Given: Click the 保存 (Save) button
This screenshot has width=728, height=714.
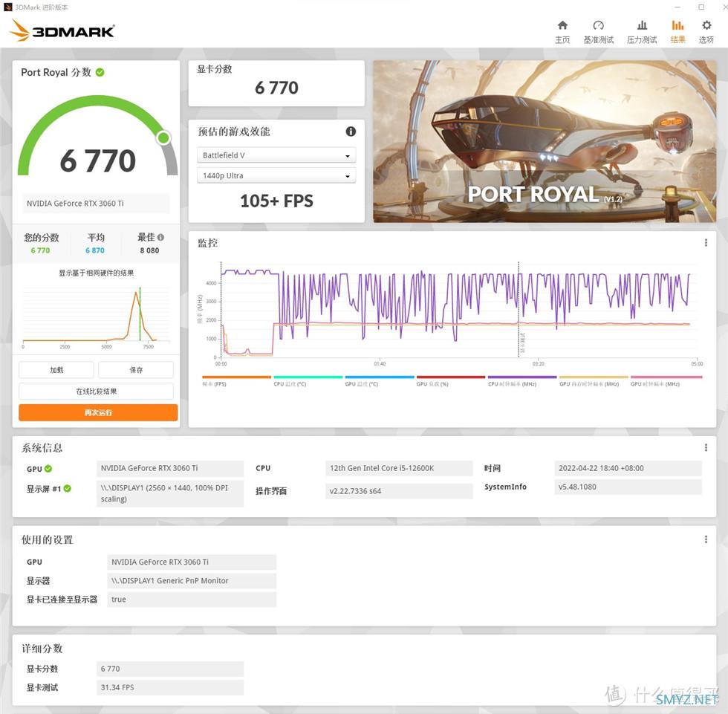Looking at the screenshot, I should 136,370.
